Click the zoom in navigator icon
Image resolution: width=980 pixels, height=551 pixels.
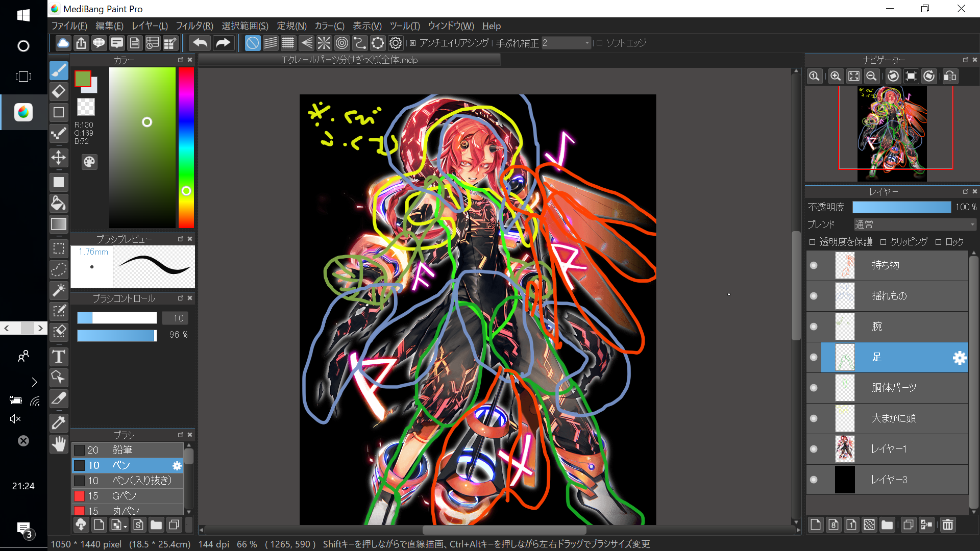point(836,77)
